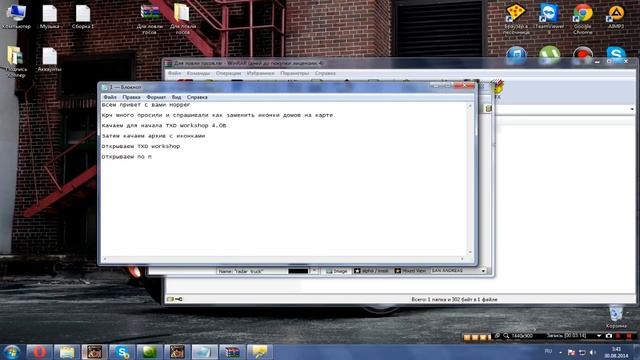Open the WinRAR archive icon on desktop
Screen dimensions: 640x360
coord(150,19)
